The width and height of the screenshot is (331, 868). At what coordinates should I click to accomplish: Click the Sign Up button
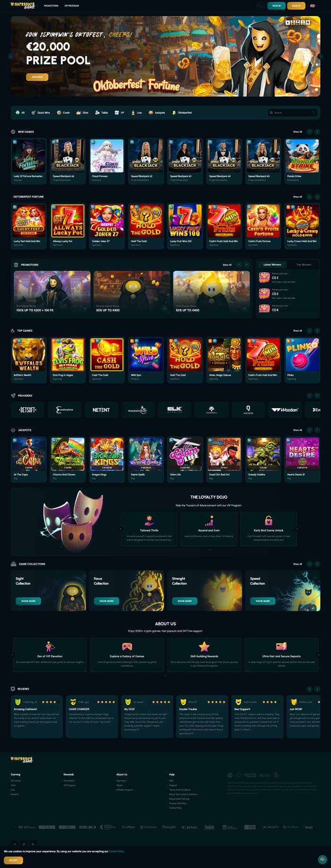click(296, 6)
